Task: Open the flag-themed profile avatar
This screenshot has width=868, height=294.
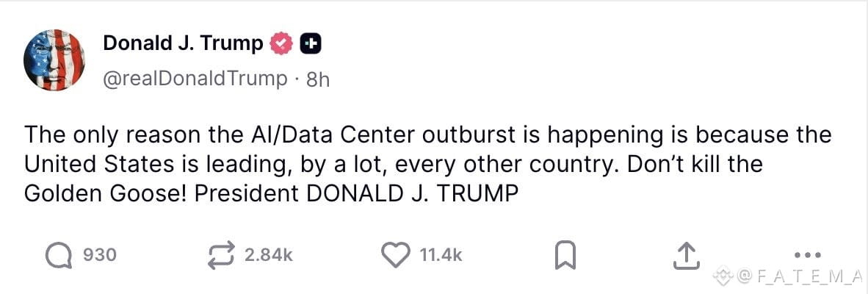Action: pyautogui.click(x=54, y=60)
